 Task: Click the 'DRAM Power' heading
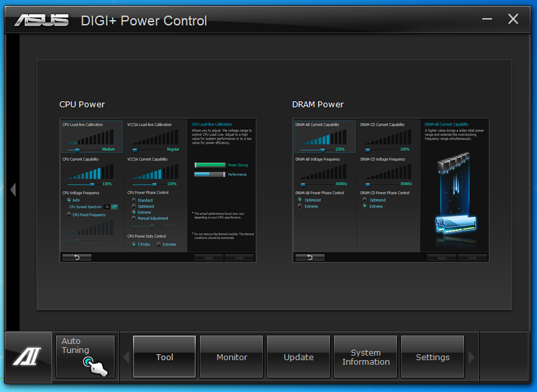pyautogui.click(x=318, y=104)
